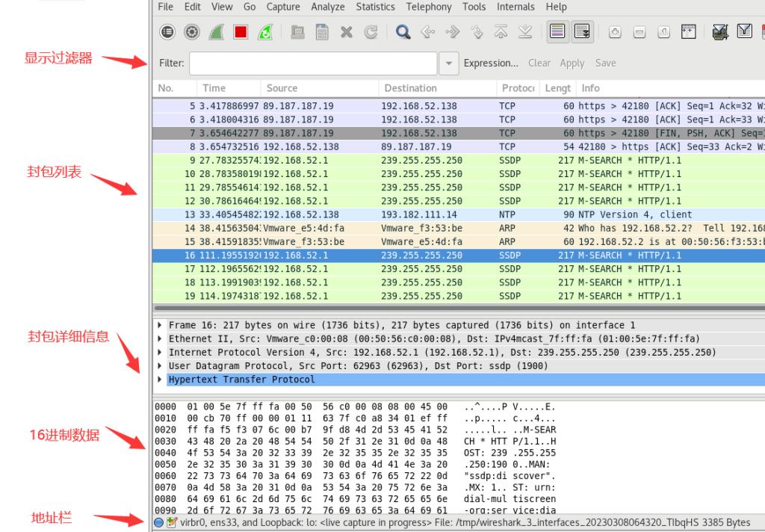Open expert info circle in status bar

point(158,523)
